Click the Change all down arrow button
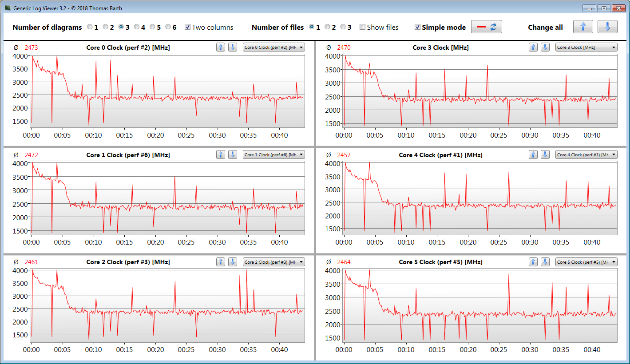630x364 pixels. click(607, 27)
